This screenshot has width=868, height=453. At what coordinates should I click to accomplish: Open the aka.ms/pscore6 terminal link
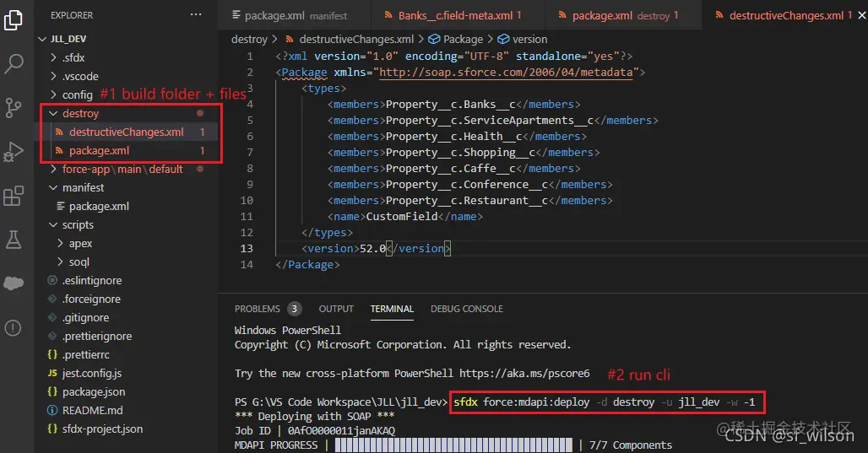pos(524,374)
